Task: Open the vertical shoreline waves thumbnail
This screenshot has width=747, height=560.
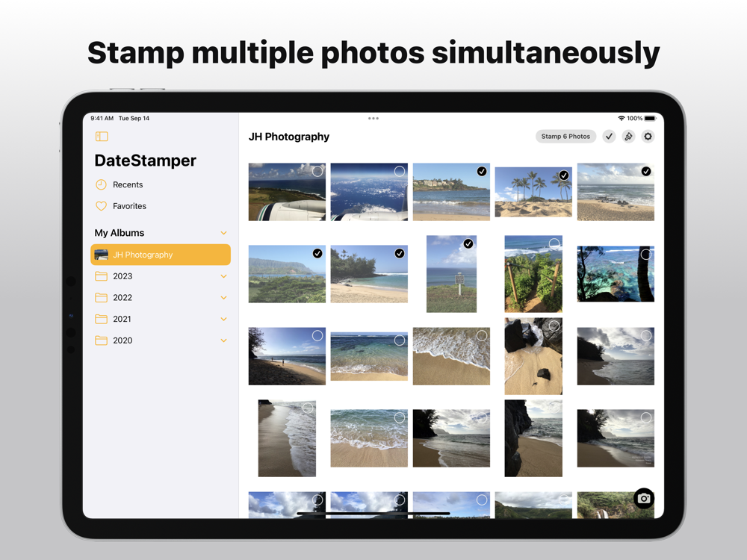Action: pyautogui.click(x=287, y=438)
